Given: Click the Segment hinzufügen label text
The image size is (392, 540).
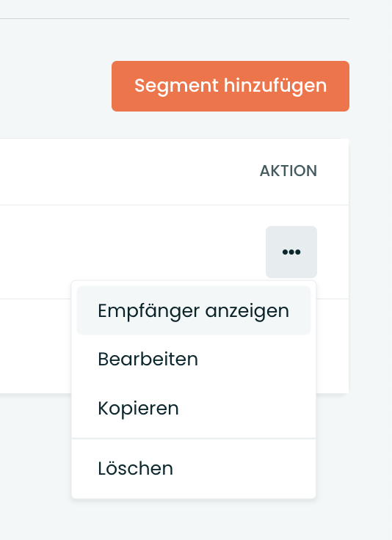Looking at the screenshot, I should coord(231,86).
